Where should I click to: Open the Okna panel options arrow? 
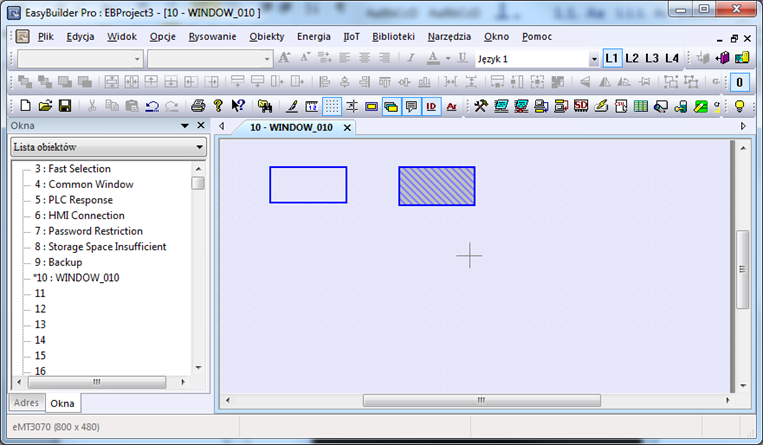pyautogui.click(x=185, y=126)
